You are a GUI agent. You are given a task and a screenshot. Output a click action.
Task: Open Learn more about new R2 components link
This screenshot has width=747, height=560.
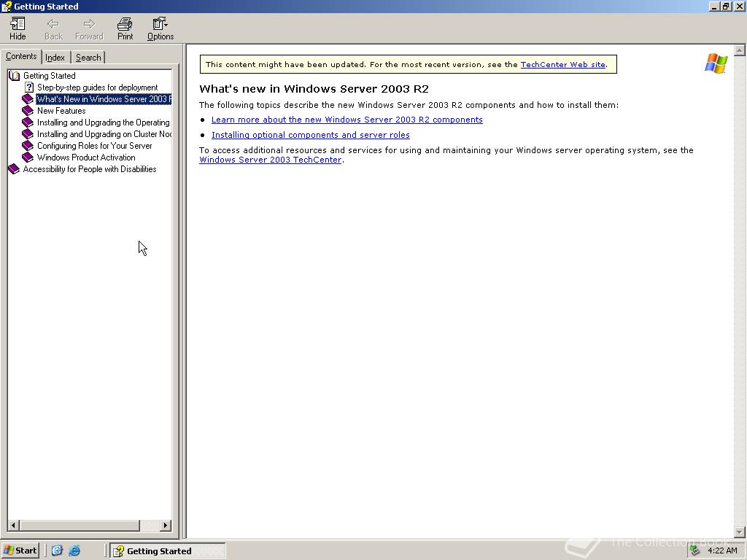[347, 120]
